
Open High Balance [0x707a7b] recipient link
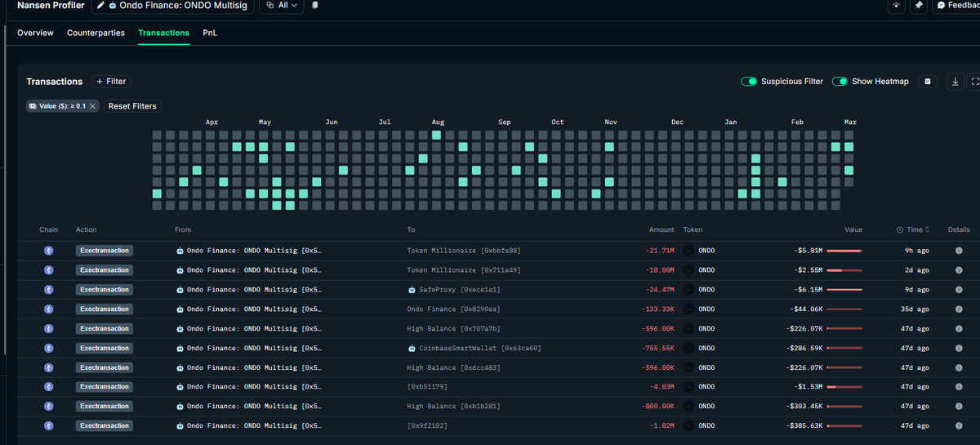(453, 328)
